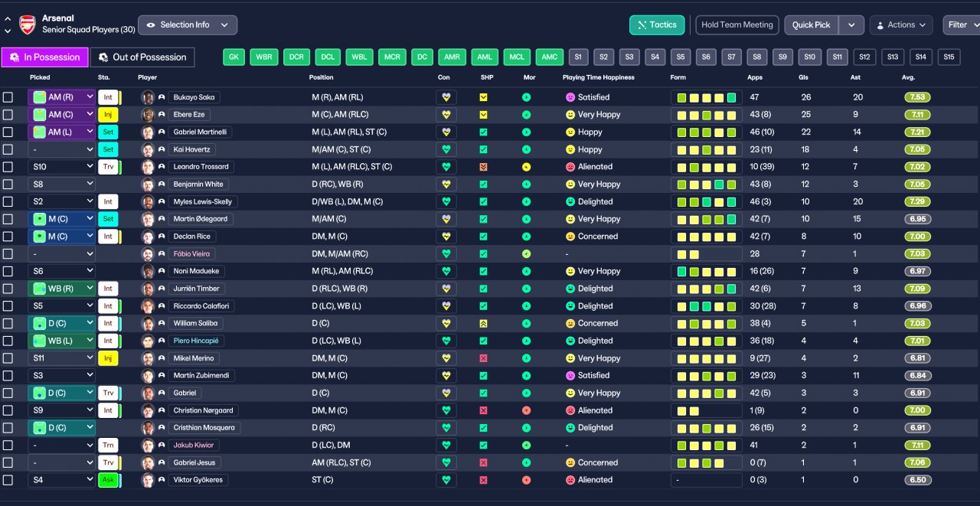The image size is (980, 506).
Task: Click Bukayo Saka's player portrait
Action: click(x=148, y=97)
